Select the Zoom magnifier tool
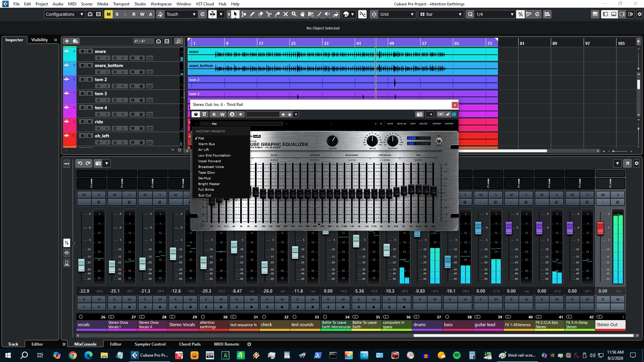Screen dimensions: 644x362 click(x=294, y=14)
